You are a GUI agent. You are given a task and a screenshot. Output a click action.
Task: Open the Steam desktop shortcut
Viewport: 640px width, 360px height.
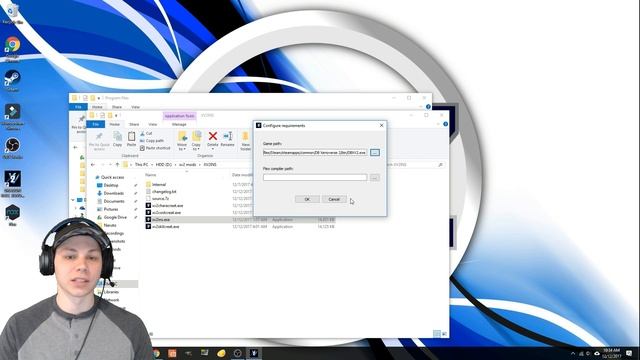click(12, 80)
